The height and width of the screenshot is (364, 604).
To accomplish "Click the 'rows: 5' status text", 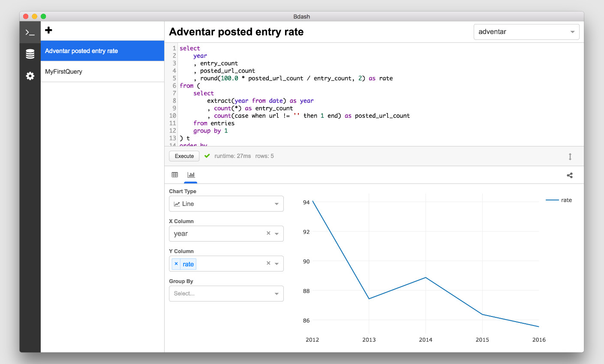I will (264, 156).
